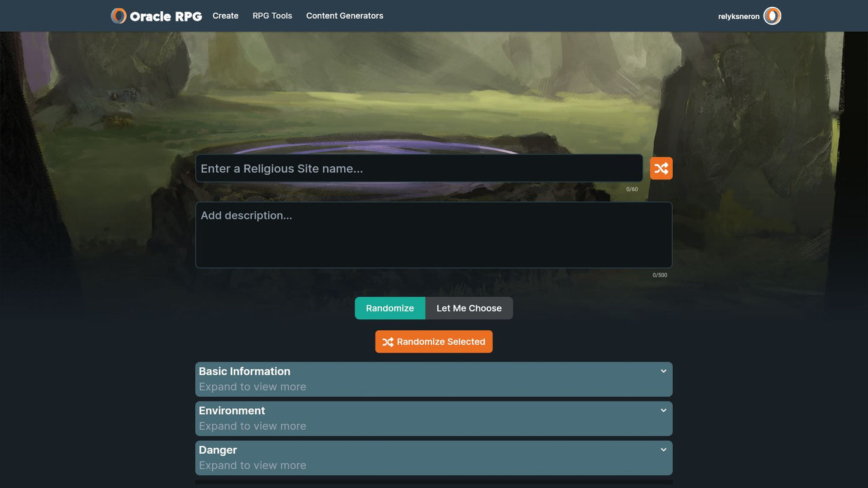Click the Add description text area
The width and height of the screenshot is (868, 488).
point(434,234)
